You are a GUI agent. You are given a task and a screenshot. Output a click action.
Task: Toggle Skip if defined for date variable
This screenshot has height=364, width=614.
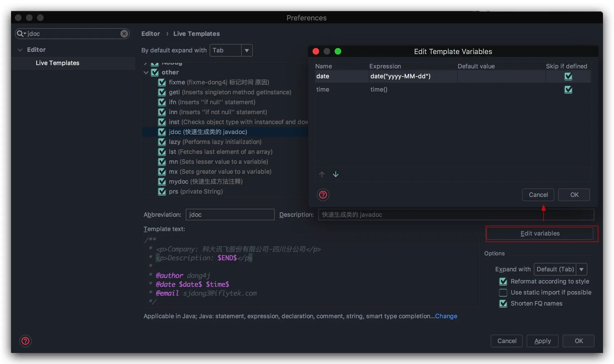[x=568, y=76]
